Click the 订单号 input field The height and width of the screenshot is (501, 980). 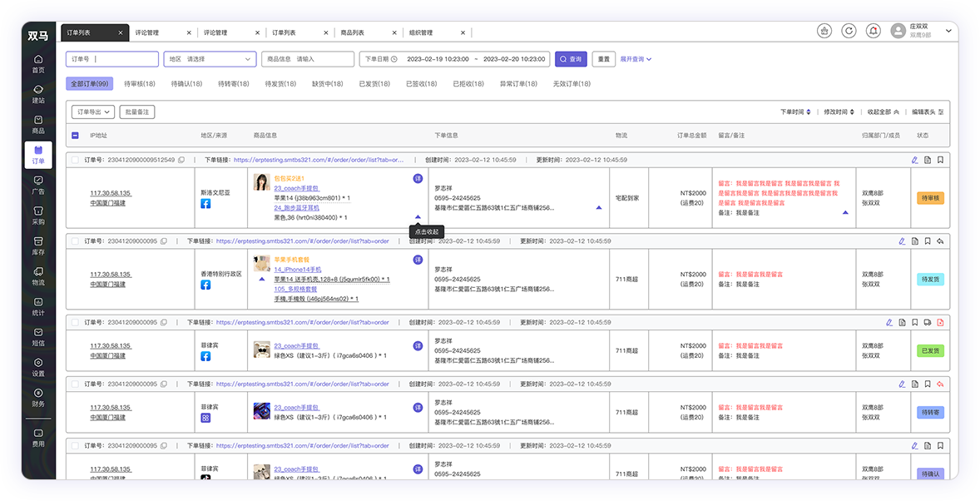coord(111,59)
